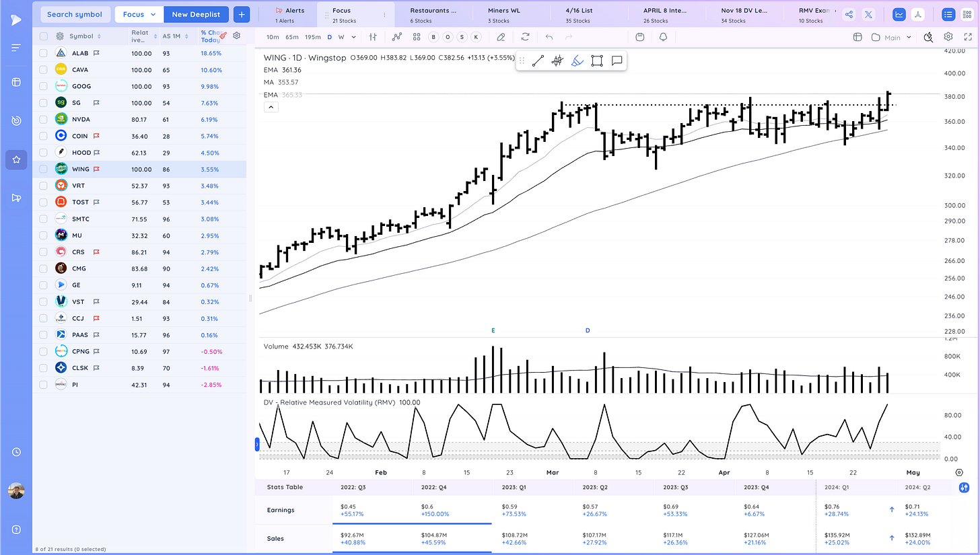
Task: Open the chart layout grid icon
Action: pyautogui.click(x=417, y=37)
